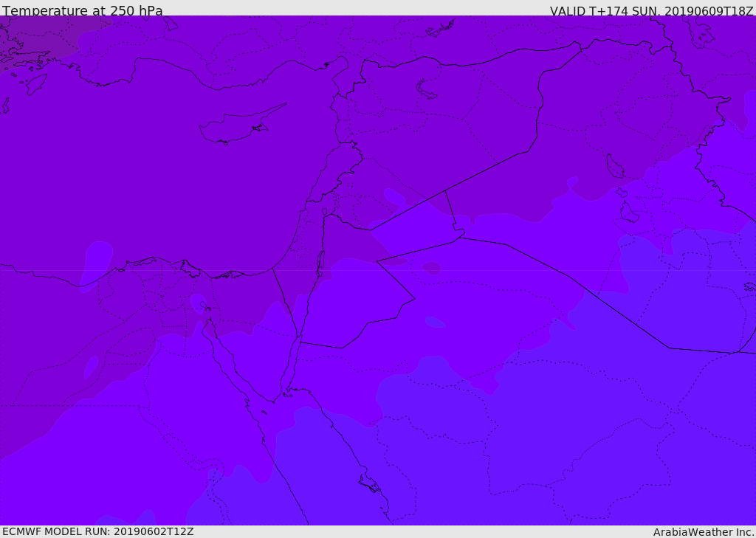
Task: Select Lake Urmia outline in Iran
Action: [614, 166]
